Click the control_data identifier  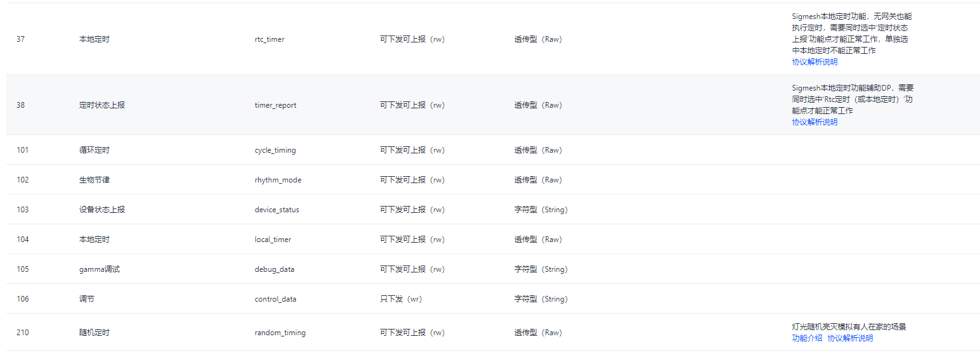coord(275,299)
